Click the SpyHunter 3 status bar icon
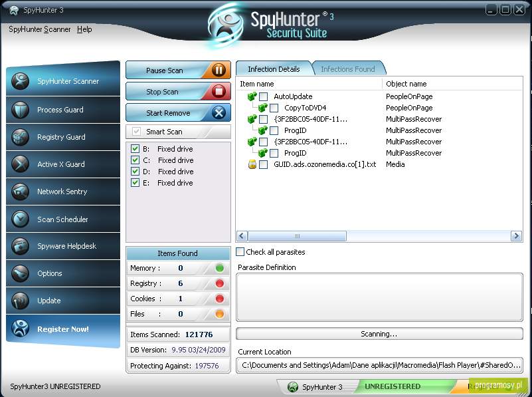 293,386
